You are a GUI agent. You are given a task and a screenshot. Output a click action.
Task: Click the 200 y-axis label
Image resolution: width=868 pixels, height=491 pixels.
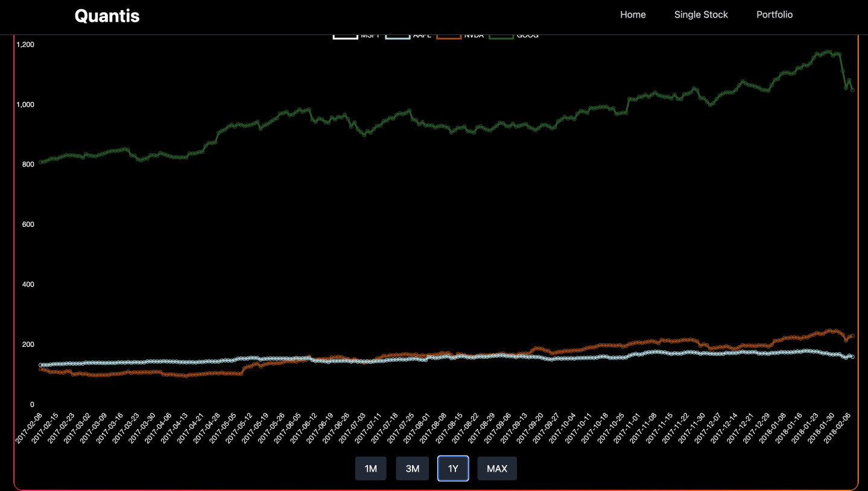[x=28, y=344]
